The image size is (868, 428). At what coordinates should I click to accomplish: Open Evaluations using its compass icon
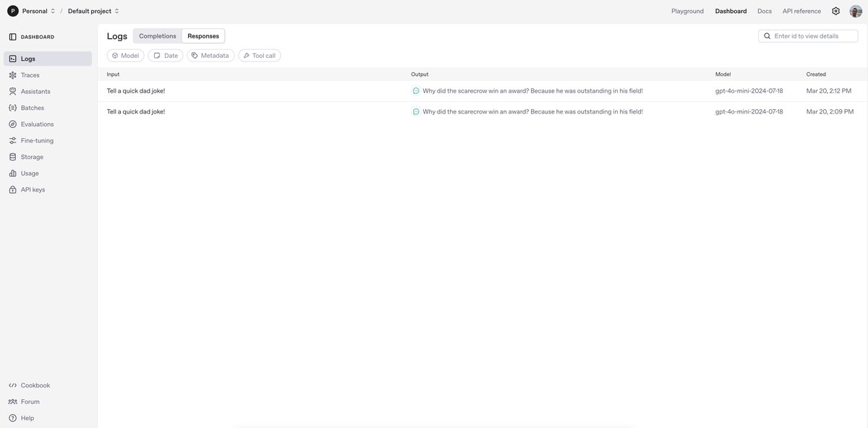[x=13, y=124]
